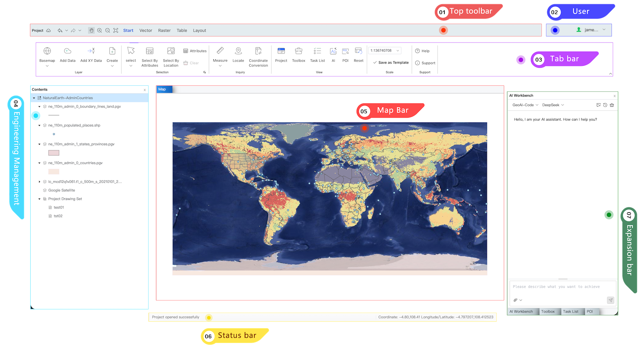The height and width of the screenshot is (352, 644).
Task: Switch to the Table ribbon tab
Action: (182, 31)
